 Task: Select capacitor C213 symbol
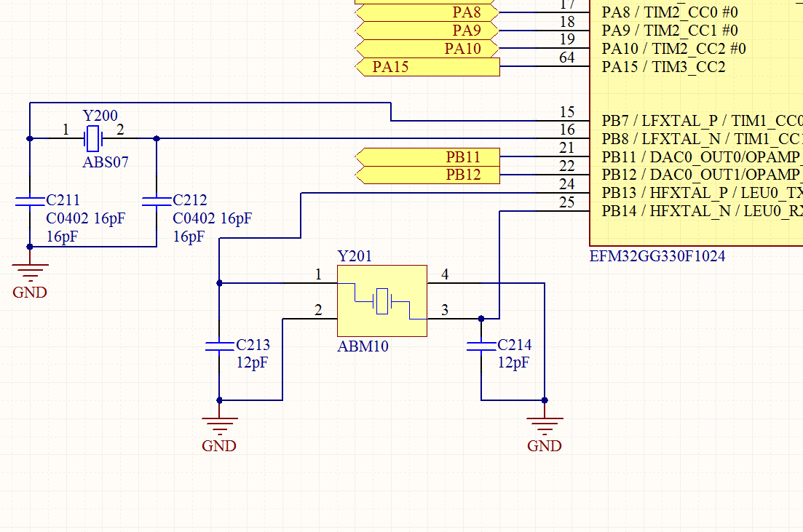(219, 346)
